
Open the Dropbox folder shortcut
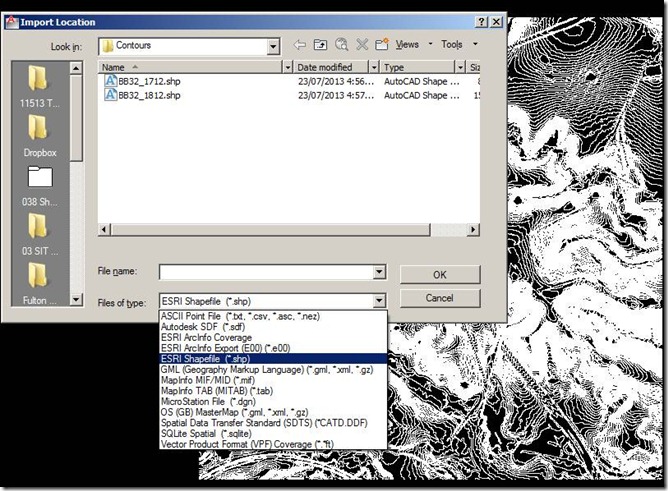(x=40, y=136)
